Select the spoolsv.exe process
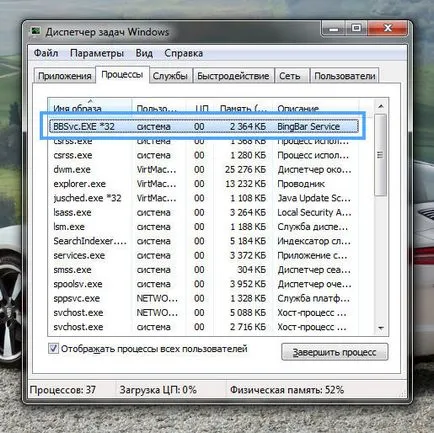The image size is (434, 433). (x=204, y=284)
